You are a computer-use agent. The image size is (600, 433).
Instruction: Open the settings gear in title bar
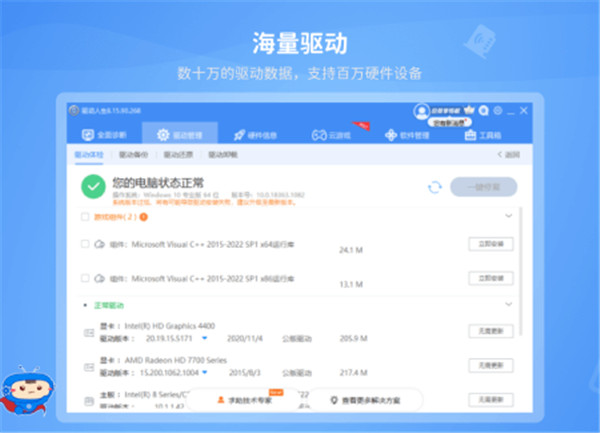click(x=498, y=111)
